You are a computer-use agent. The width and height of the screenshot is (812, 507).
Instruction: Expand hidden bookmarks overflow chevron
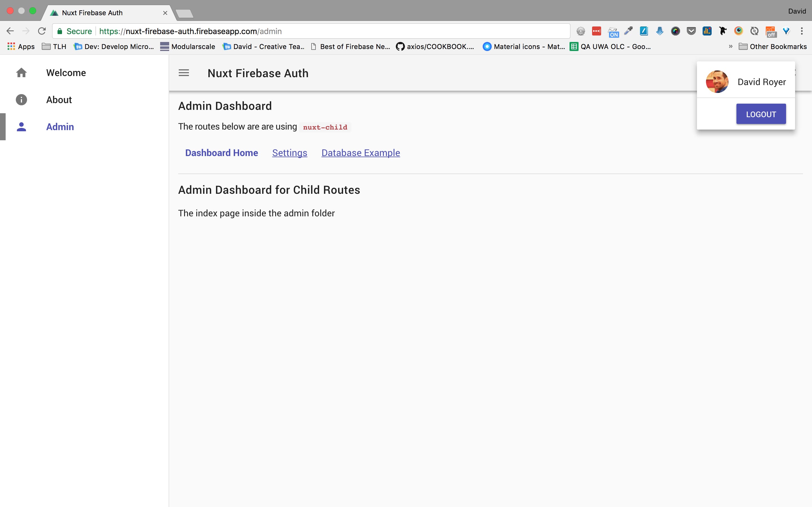coord(731,46)
